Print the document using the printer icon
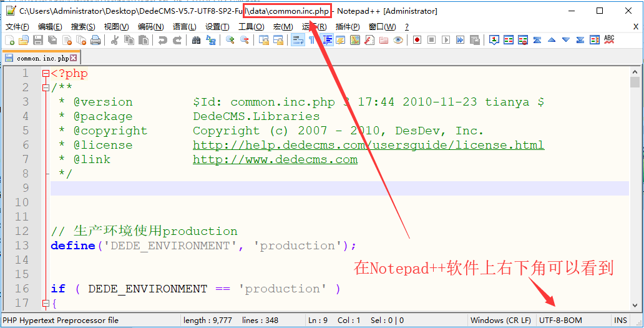 tap(95, 40)
